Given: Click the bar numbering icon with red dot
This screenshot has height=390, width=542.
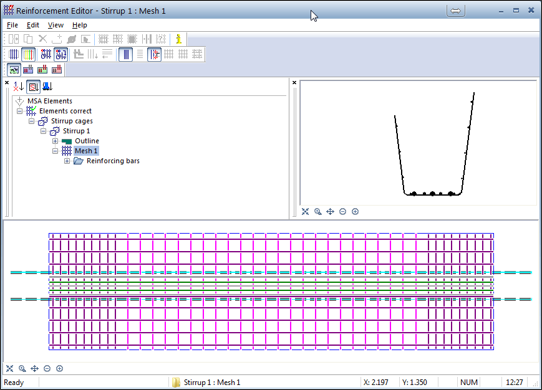Looking at the screenshot, I should (x=46, y=54).
